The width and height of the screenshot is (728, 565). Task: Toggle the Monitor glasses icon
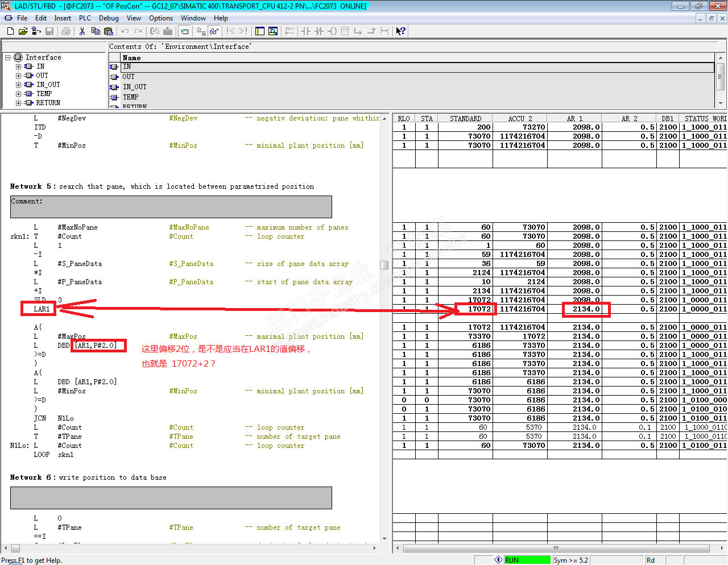[x=214, y=31]
